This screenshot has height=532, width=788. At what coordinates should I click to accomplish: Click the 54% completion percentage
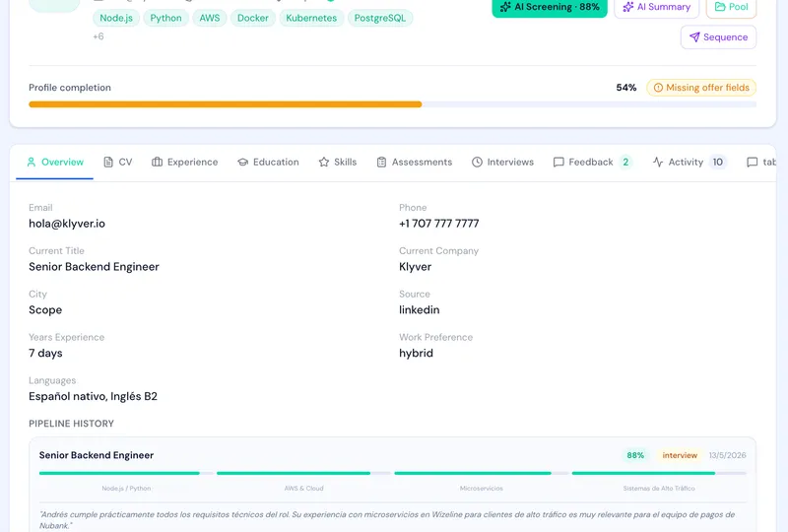626,88
